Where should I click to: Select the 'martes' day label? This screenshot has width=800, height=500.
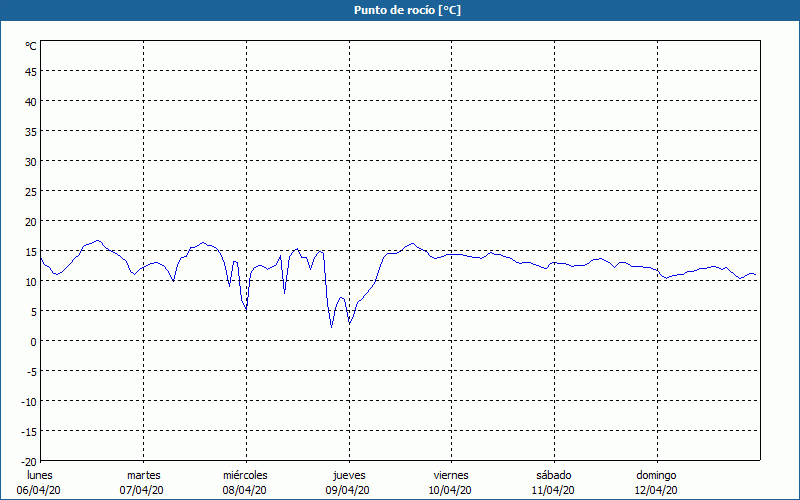pyautogui.click(x=143, y=475)
